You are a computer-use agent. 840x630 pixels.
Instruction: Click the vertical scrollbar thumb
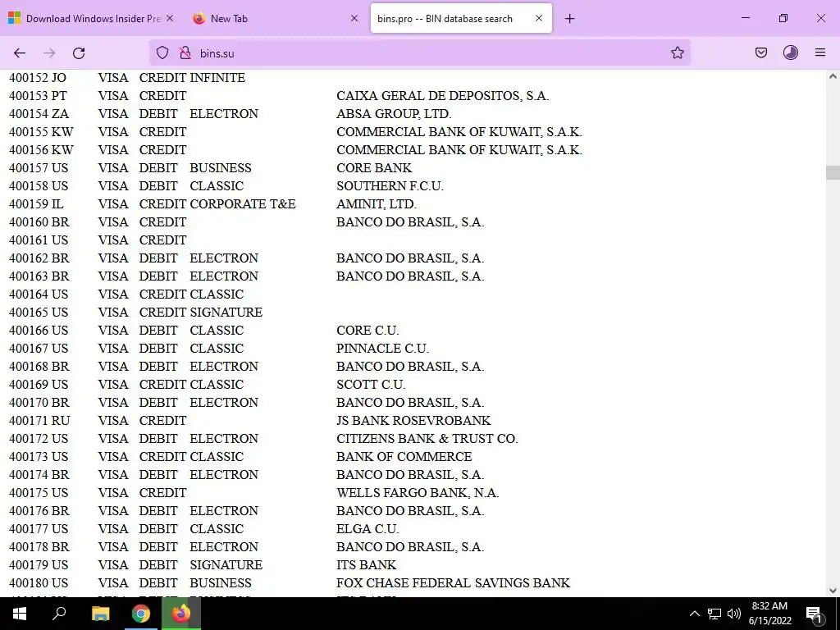833,172
